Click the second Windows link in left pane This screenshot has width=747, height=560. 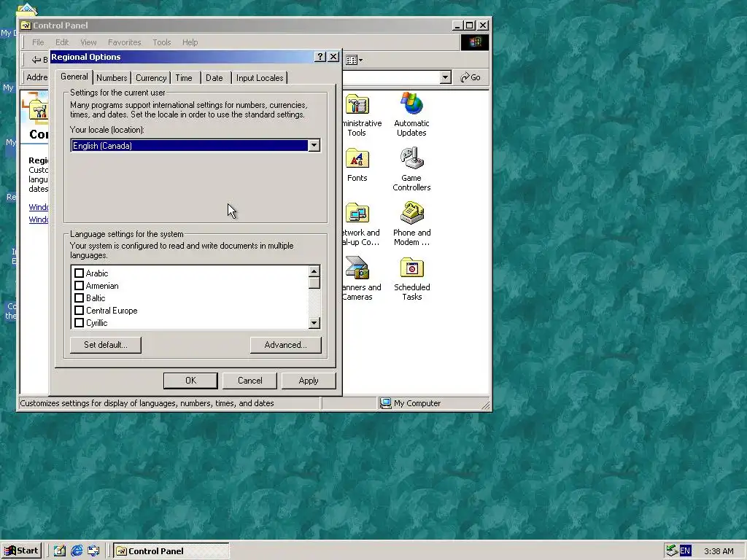pos(38,219)
